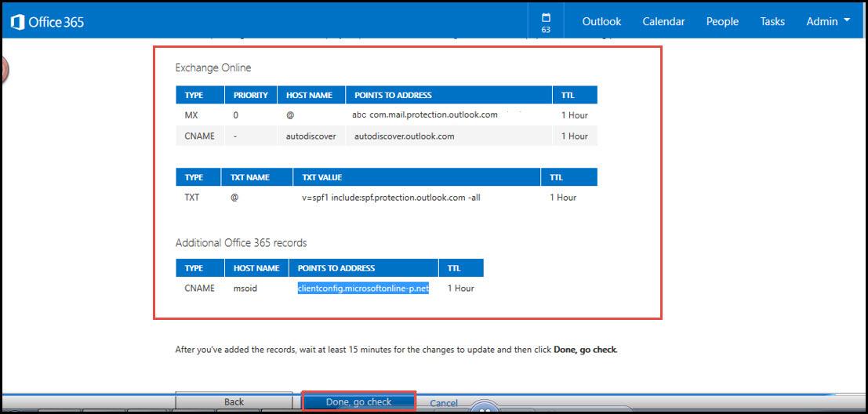Select the highlighted clientconfig.microsoftonline-p.net address

(363, 289)
